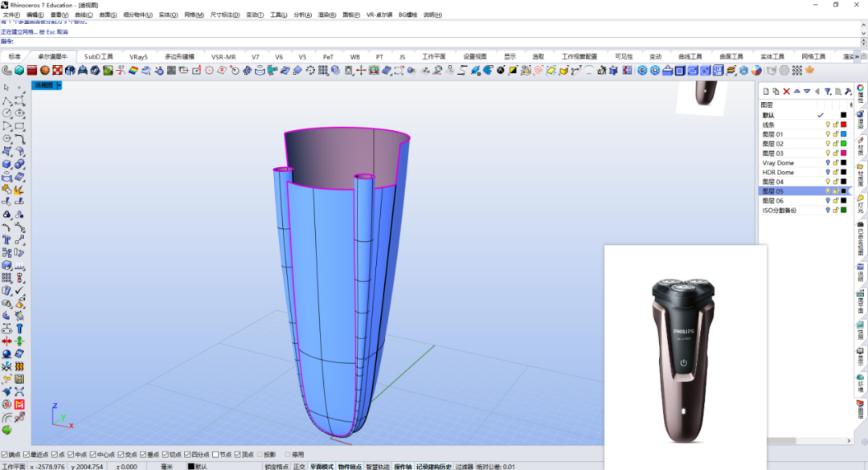
Task: Click the teal sphere icon in top toolbar
Action: point(19,71)
